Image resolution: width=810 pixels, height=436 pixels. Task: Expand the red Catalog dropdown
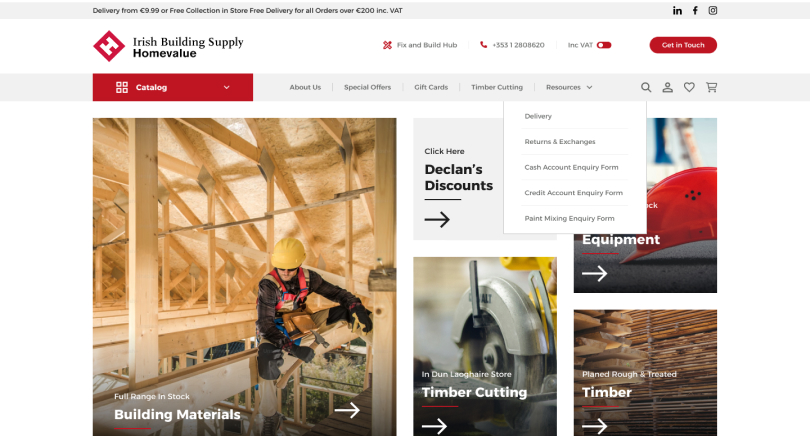pyautogui.click(x=173, y=87)
